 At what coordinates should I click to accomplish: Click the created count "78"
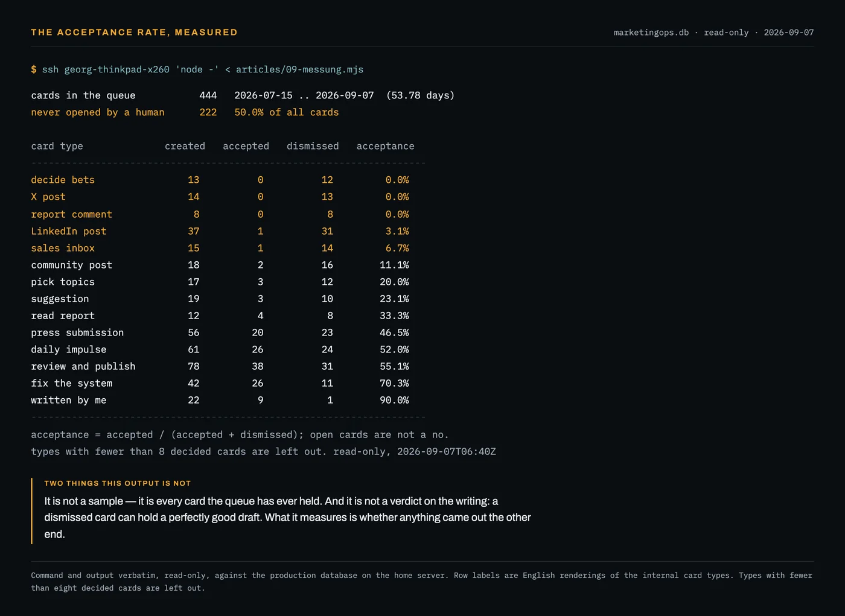coord(193,366)
